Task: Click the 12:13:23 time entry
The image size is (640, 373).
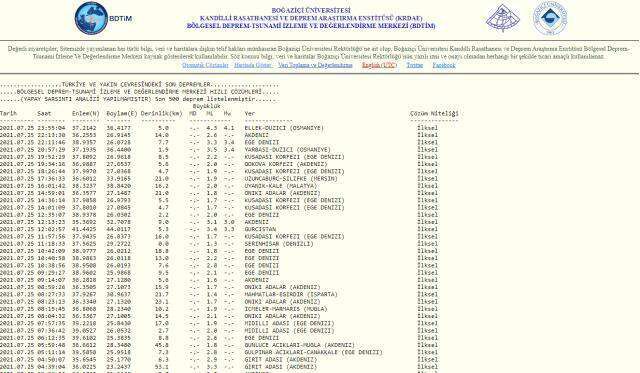Action: (51, 222)
